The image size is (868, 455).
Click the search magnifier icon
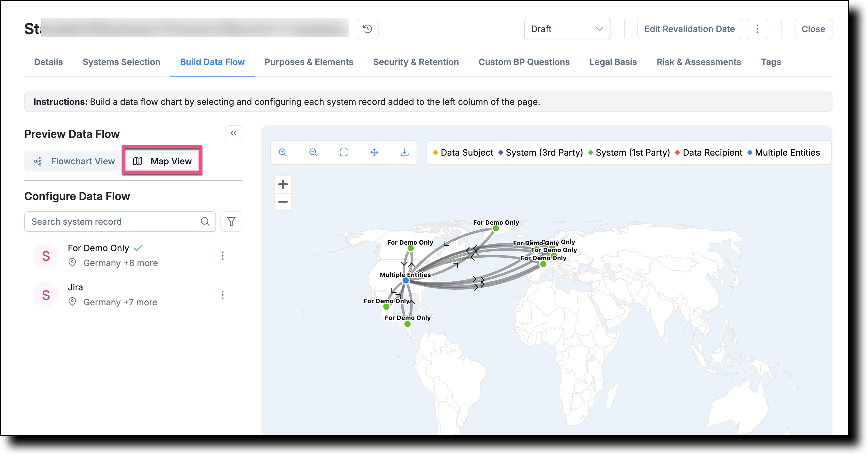coord(205,222)
